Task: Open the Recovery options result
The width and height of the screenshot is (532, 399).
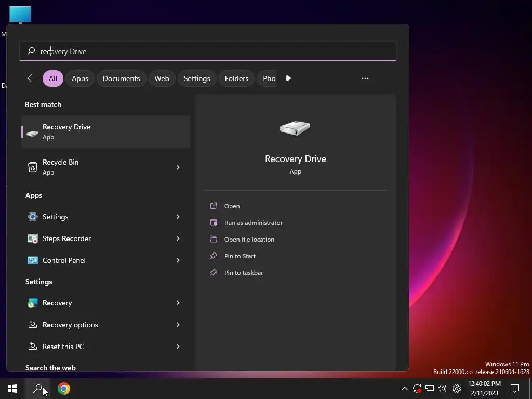Action: [106, 325]
